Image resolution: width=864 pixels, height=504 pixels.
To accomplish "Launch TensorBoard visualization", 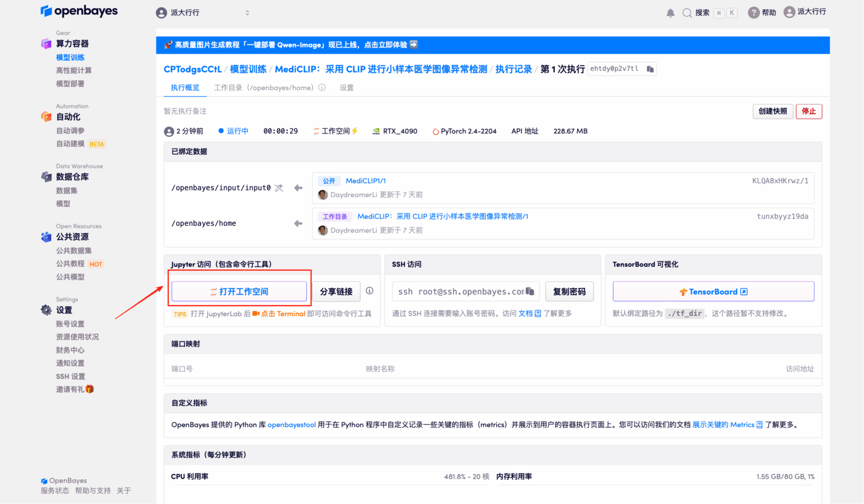I will click(713, 291).
